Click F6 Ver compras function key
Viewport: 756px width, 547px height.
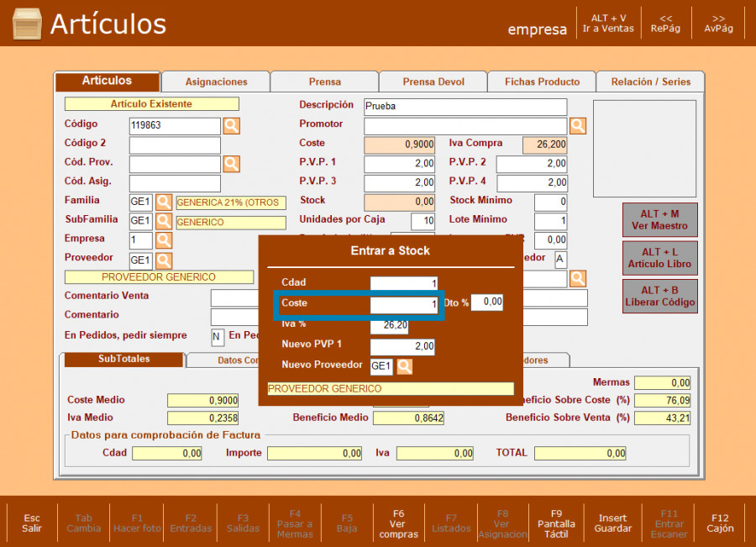pyautogui.click(x=398, y=523)
